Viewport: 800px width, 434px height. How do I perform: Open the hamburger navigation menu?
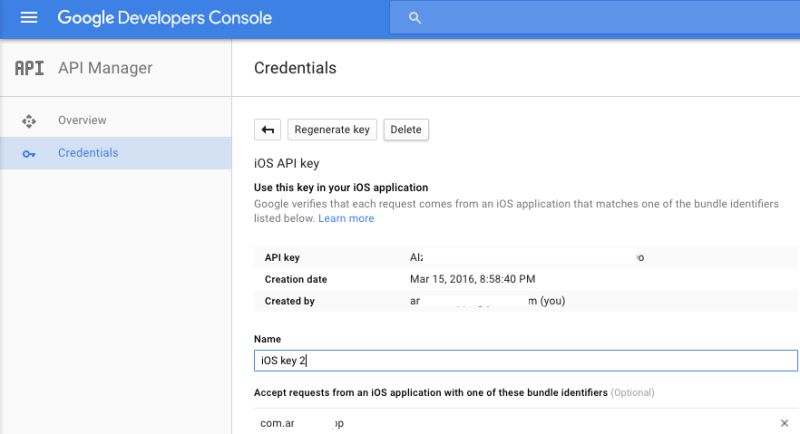[29, 18]
